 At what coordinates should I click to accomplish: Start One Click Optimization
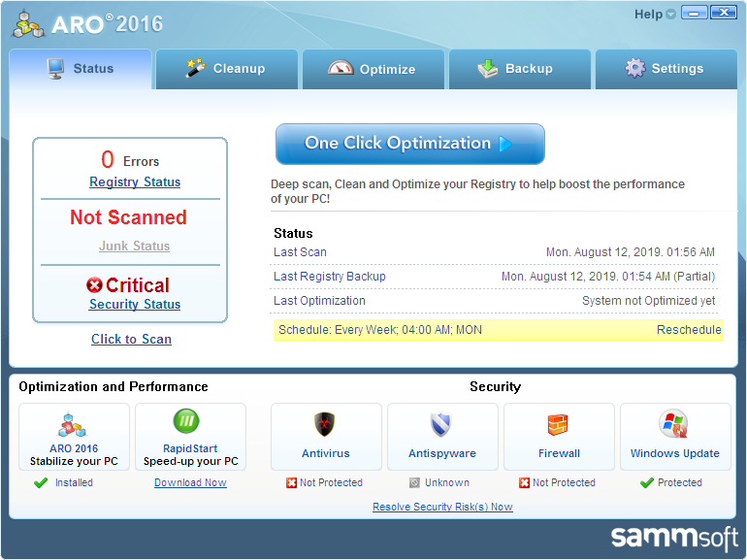pos(410,144)
